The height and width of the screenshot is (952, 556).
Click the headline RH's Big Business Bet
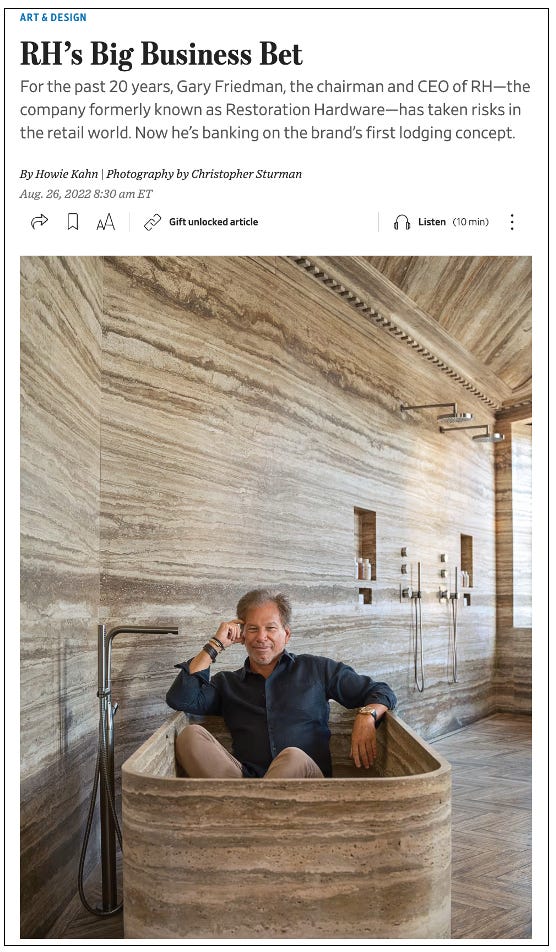click(x=161, y=53)
